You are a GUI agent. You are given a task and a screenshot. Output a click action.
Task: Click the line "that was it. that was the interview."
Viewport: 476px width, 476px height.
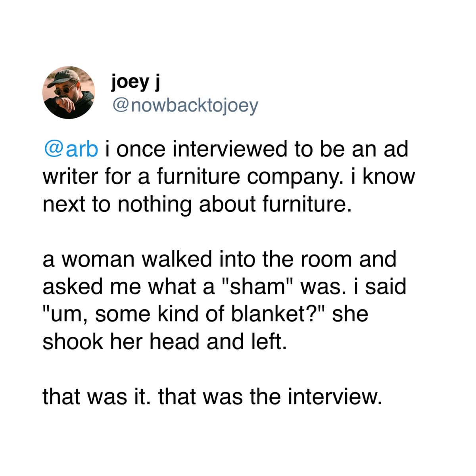pyautogui.click(x=212, y=396)
